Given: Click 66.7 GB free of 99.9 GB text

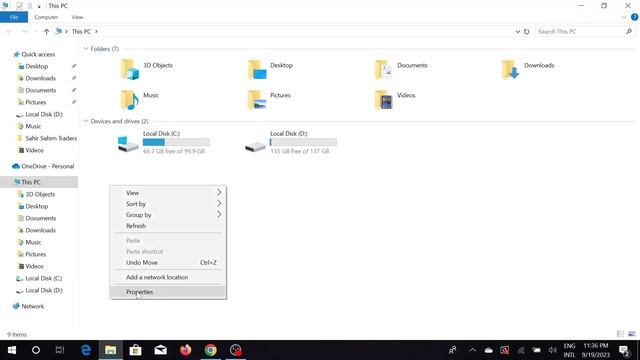Looking at the screenshot, I should pos(174,151).
